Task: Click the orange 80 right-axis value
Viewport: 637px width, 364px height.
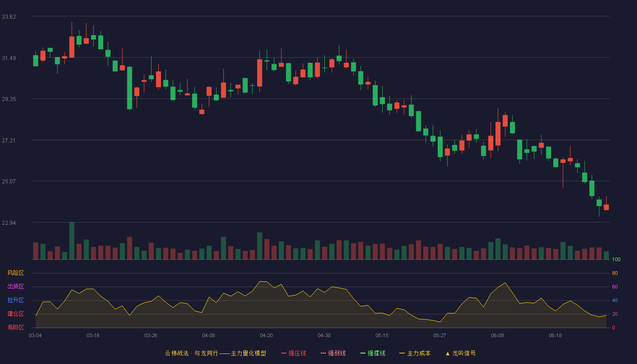Action: (615, 273)
